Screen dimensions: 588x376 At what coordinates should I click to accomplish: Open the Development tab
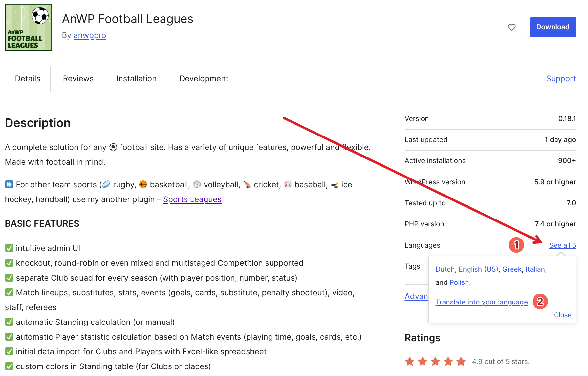[x=204, y=79]
